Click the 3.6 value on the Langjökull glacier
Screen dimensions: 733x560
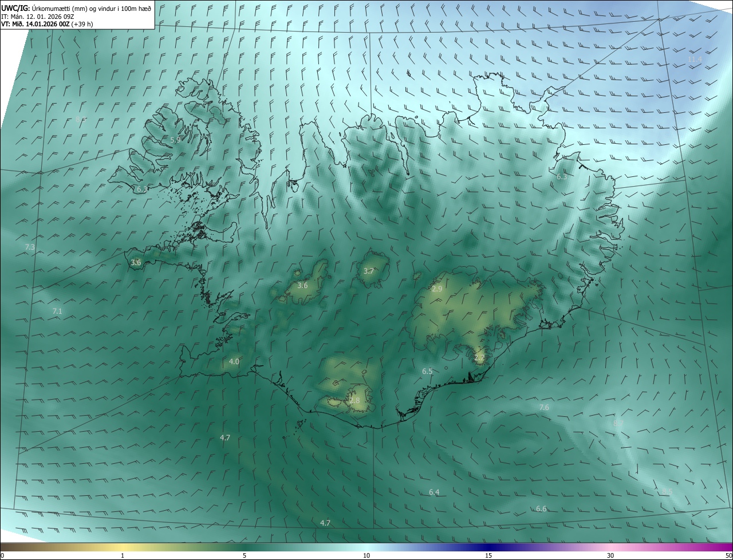point(302,285)
